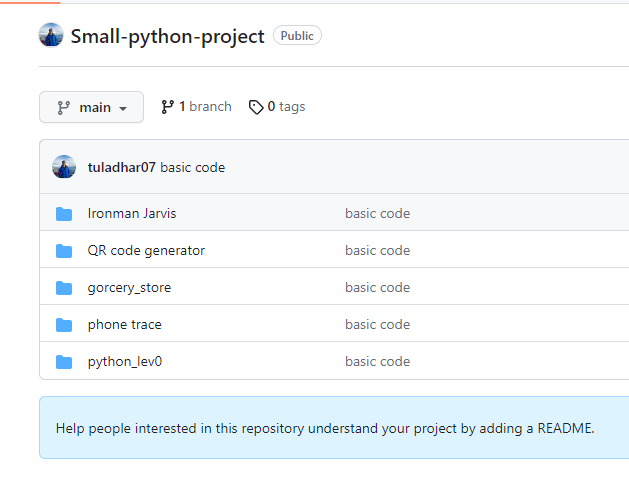The image size is (629, 494).
Task: Click the tuladhar07 avatar in commit row
Action: click(x=64, y=167)
